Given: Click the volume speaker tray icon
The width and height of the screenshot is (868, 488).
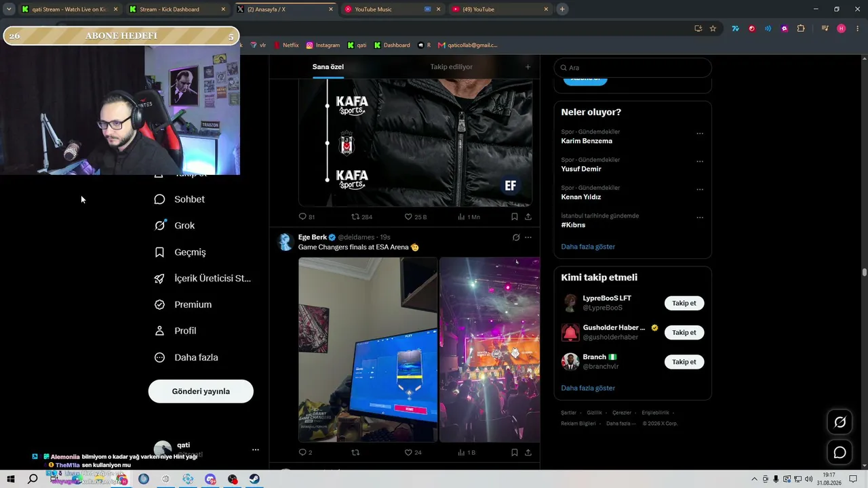Looking at the screenshot, I should tap(808, 479).
